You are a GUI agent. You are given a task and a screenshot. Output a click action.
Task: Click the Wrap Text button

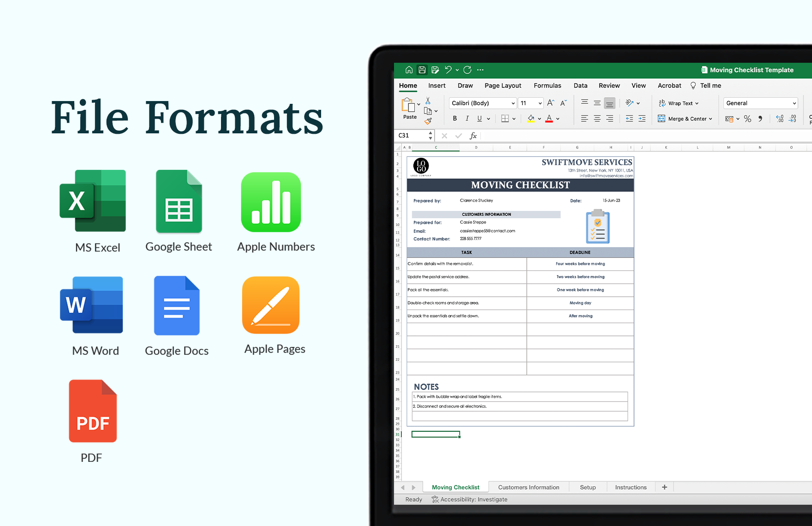[678, 103]
